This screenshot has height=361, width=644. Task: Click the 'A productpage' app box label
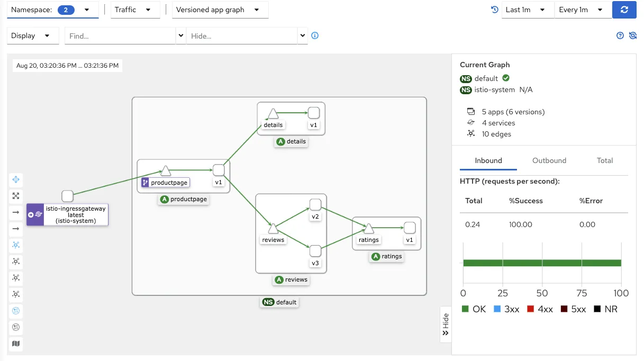click(x=184, y=200)
